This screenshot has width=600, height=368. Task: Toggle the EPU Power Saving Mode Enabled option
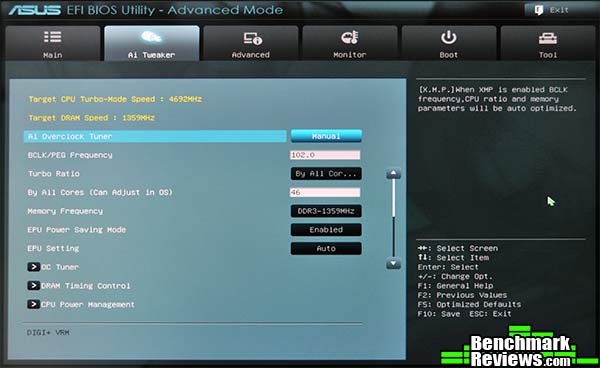[x=326, y=230]
